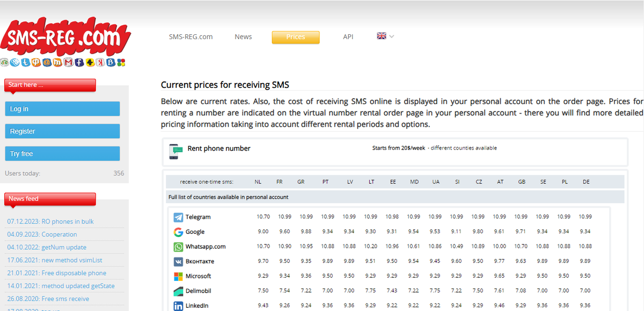
Task: Click the Вконтакте row label
Action: [200, 262]
